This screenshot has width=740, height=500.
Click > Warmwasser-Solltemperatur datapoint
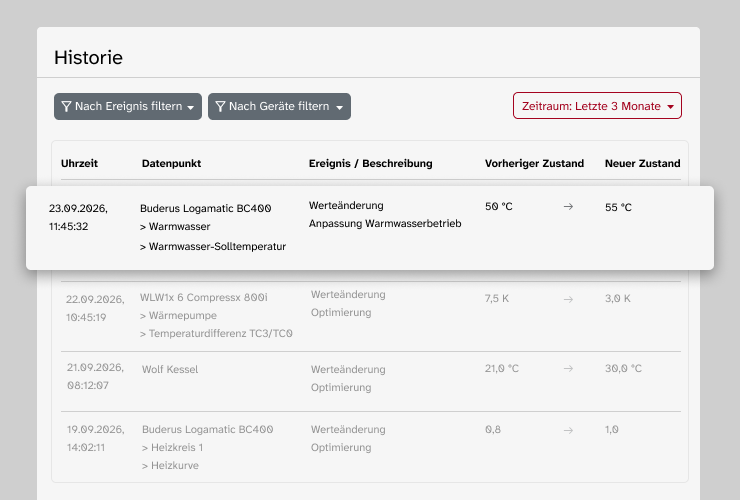click(213, 246)
